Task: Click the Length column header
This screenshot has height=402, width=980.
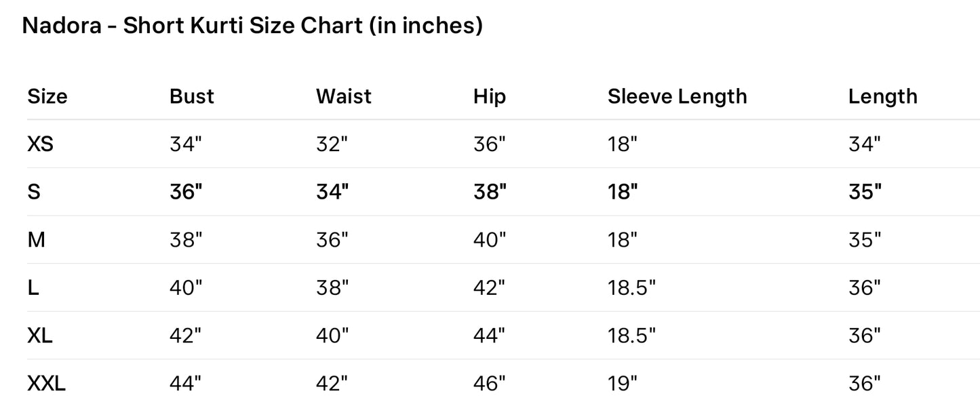Action: (882, 97)
